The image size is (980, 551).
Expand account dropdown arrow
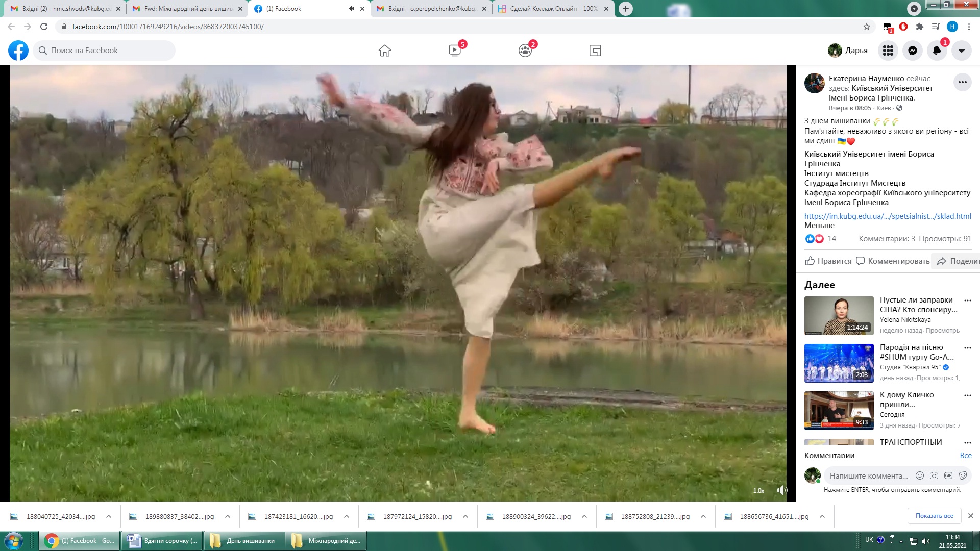[961, 51]
